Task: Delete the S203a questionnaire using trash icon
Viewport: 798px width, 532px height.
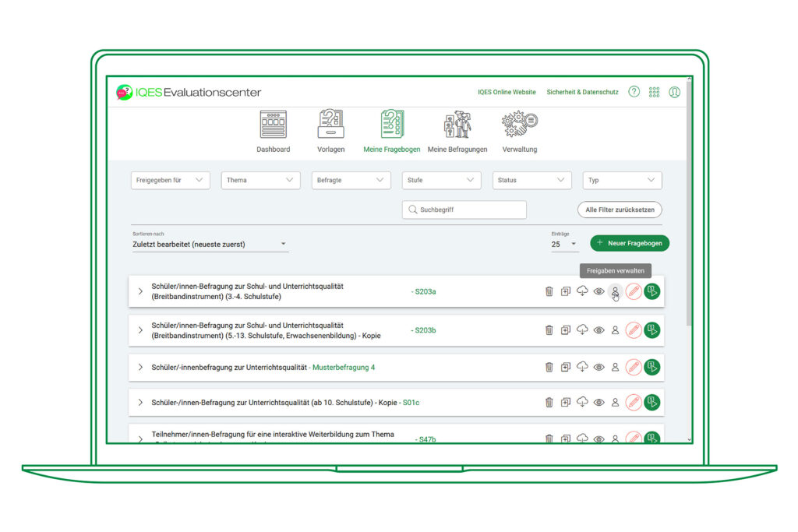Action: [549, 291]
